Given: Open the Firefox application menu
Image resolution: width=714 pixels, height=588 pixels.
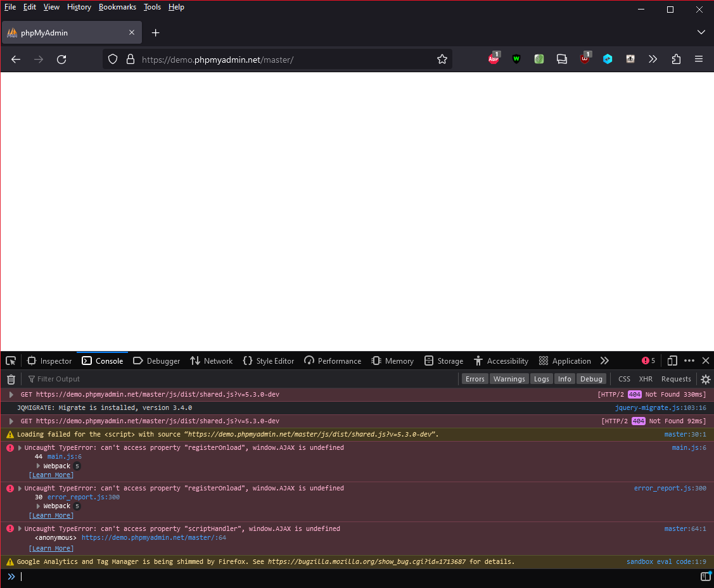Looking at the screenshot, I should [699, 59].
